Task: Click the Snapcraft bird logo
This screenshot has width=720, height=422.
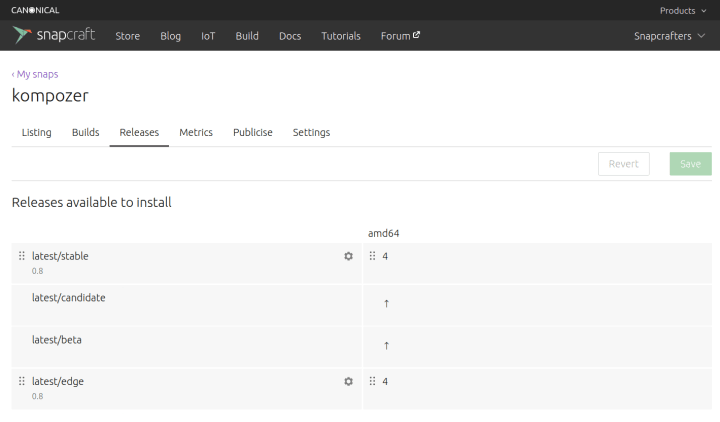Action: pyautogui.click(x=22, y=35)
